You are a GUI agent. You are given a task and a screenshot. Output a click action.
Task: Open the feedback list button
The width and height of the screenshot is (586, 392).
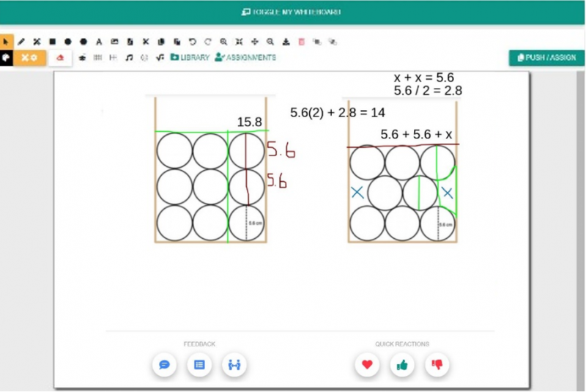[199, 364]
